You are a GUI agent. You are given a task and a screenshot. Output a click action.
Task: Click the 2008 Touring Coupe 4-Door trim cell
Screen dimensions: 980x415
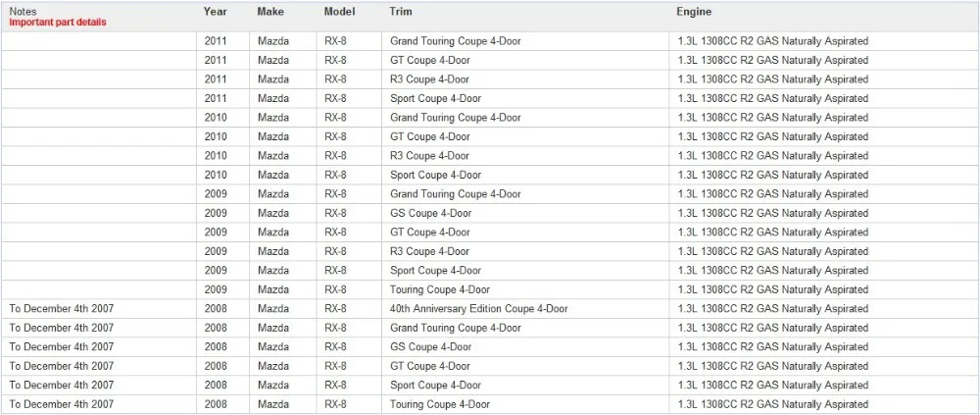click(525, 404)
